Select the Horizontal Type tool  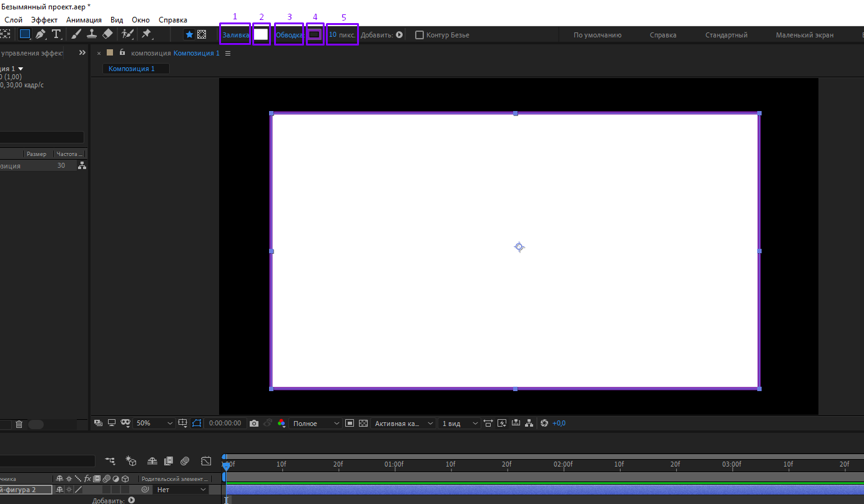tap(56, 34)
